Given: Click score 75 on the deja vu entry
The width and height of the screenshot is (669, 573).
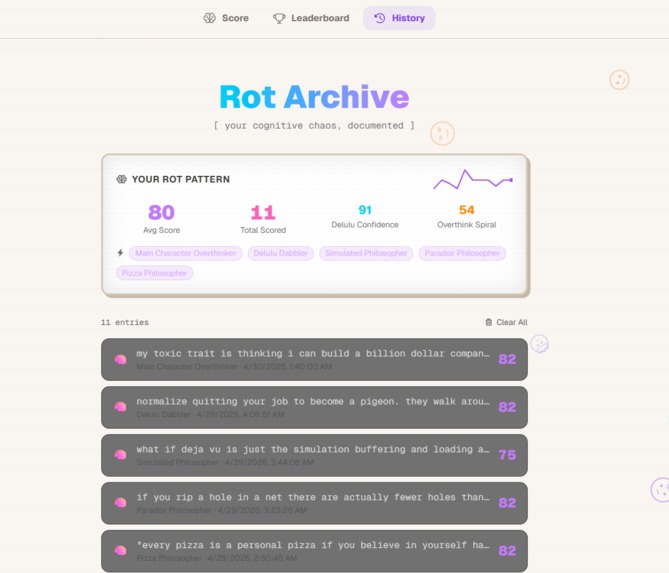Looking at the screenshot, I should (x=507, y=455).
